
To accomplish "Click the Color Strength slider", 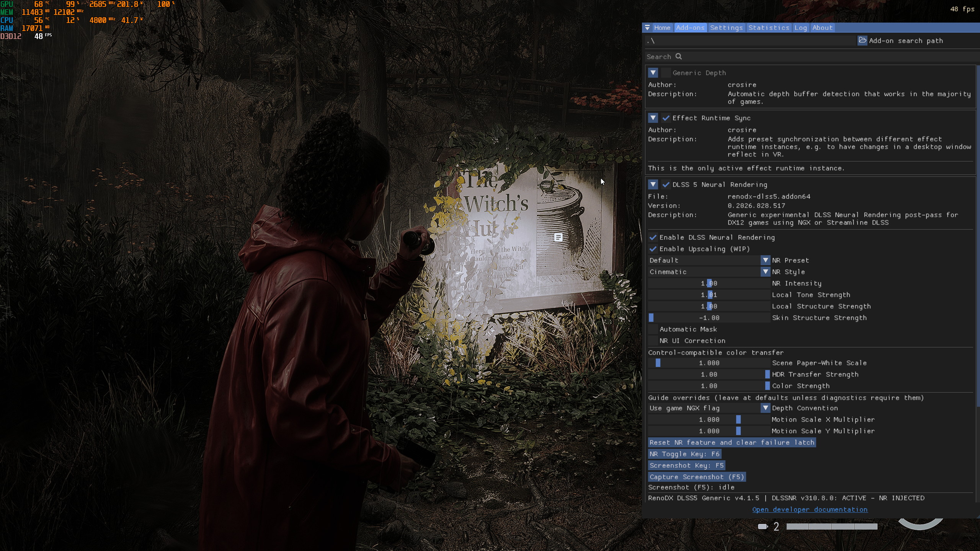I will pyautogui.click(x=709, y=386).
